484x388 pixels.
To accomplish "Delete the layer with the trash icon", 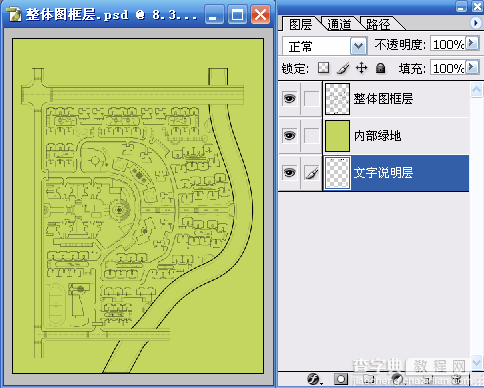I will click(457, 379).
